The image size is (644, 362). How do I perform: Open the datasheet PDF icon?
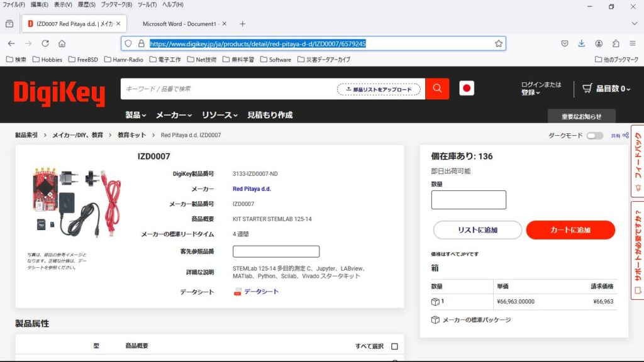[x=237, y=292]
